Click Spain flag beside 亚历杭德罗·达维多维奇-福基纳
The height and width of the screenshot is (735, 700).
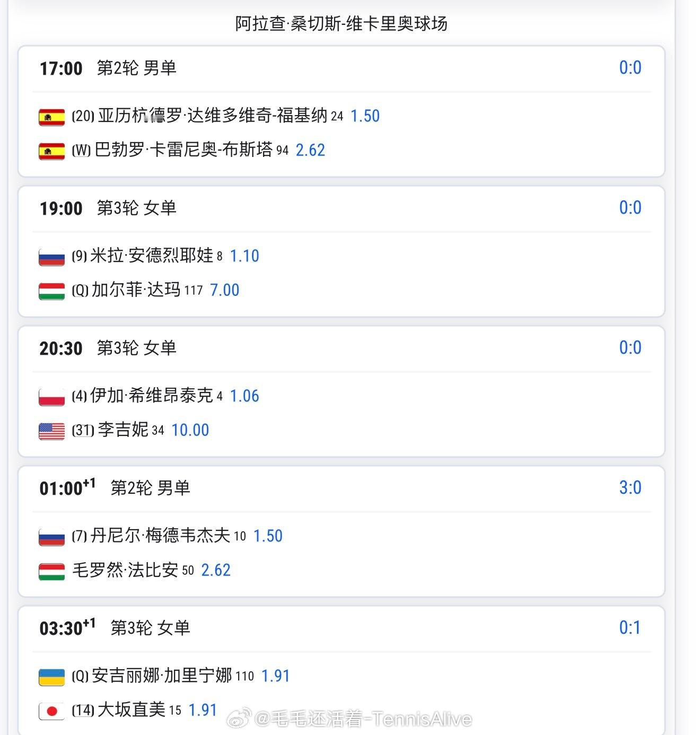click(51, 117)
